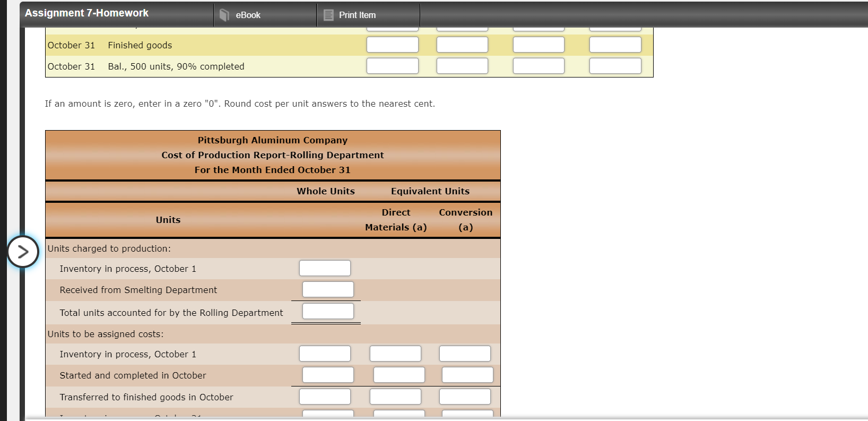
Task: Click second input in Finished goods row
Action: (462, 45)
